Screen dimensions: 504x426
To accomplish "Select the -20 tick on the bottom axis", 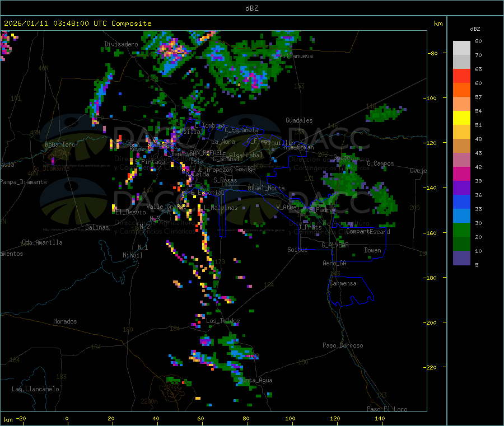I will click(x=21, y=418).
